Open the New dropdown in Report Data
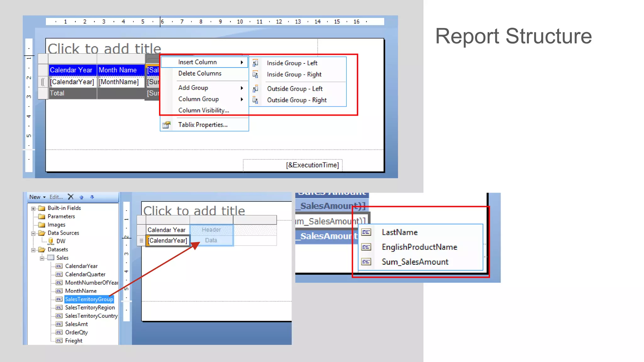The height and width of the screenshot is (362, 644). pyautogui.click(x=37, y=197)
